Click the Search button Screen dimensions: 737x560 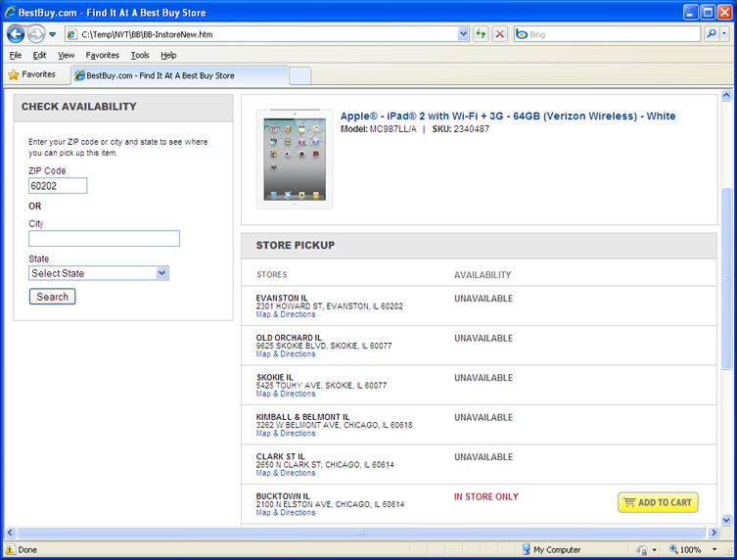(x=52, y=297)
